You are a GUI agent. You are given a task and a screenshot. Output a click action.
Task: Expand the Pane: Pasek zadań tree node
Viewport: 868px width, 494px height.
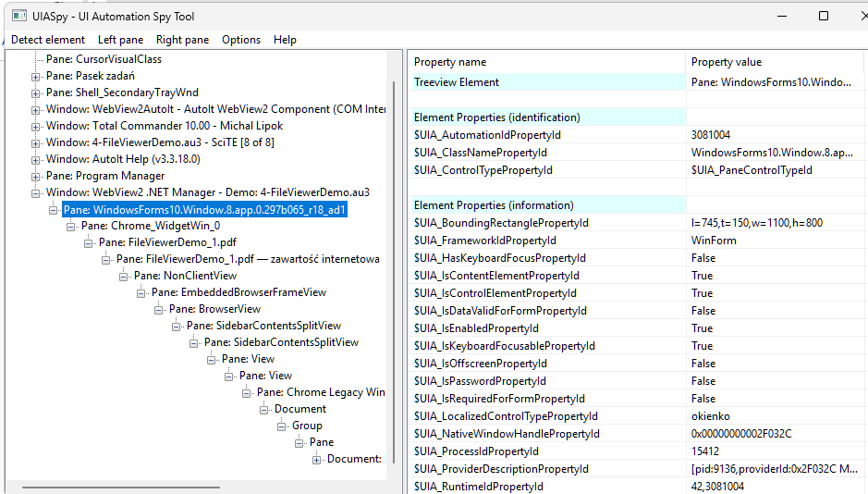coord(36,76)
